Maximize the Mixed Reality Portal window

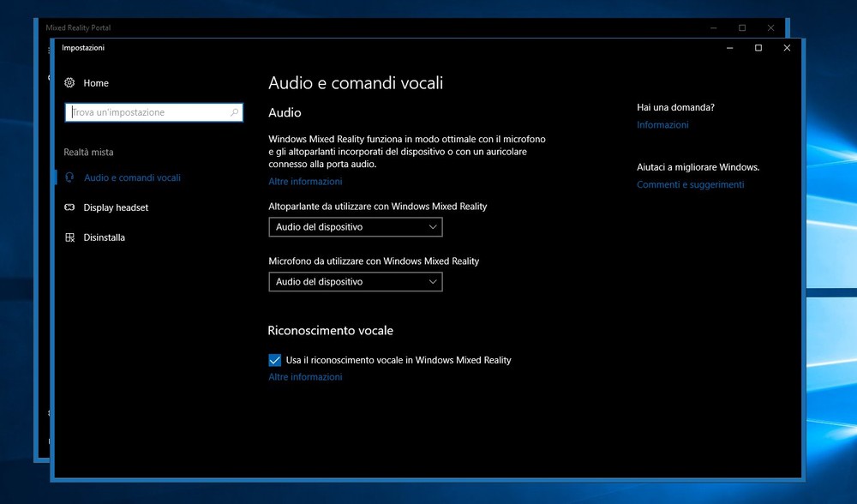click(742, 28)
